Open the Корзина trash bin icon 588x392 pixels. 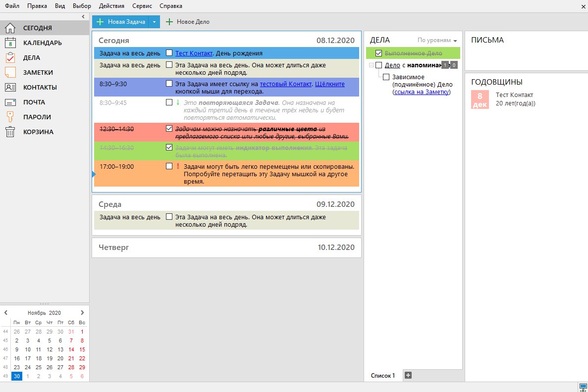tap(10, 132)
